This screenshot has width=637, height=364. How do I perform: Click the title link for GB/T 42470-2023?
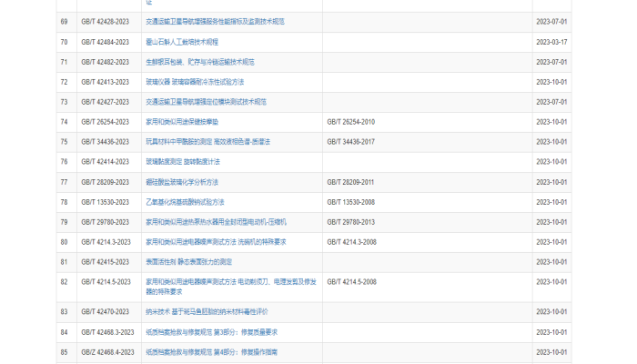point(207,312)
